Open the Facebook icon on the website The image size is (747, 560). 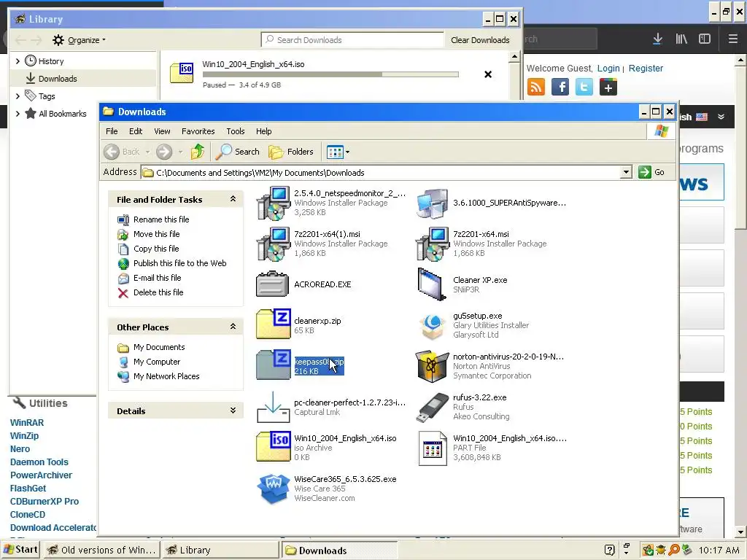point(560,87)
